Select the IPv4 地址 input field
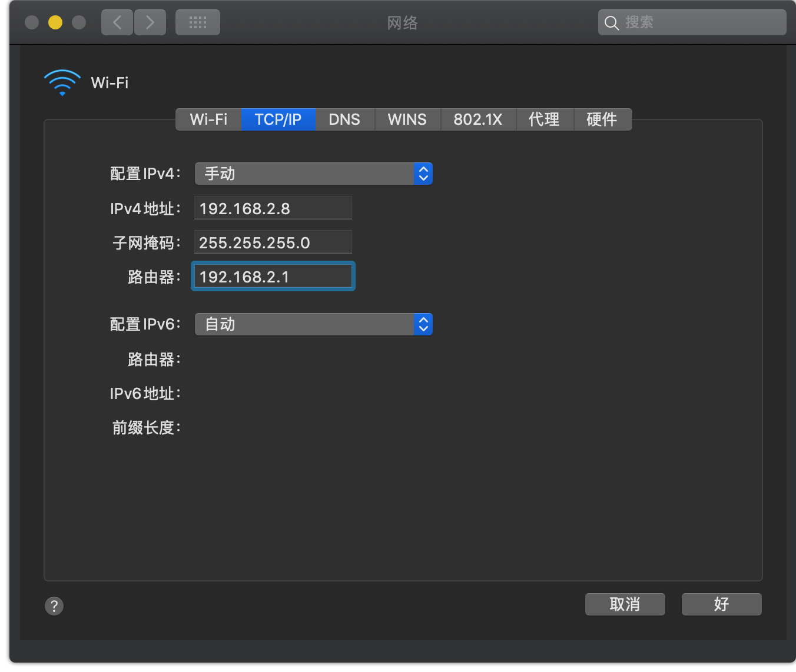The image size is (796, 672). [273, 208]
